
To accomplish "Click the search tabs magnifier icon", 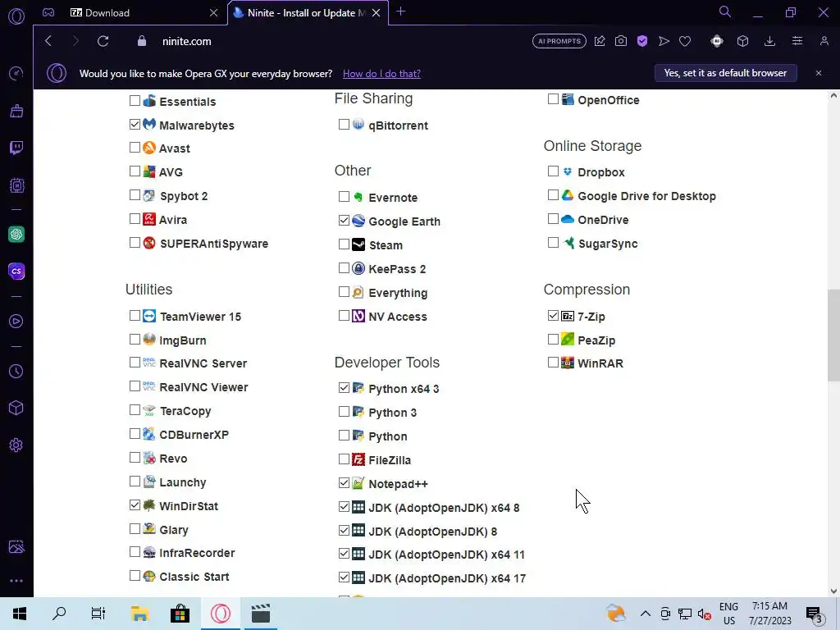I will pyautogui.click(x=725, y=11).
